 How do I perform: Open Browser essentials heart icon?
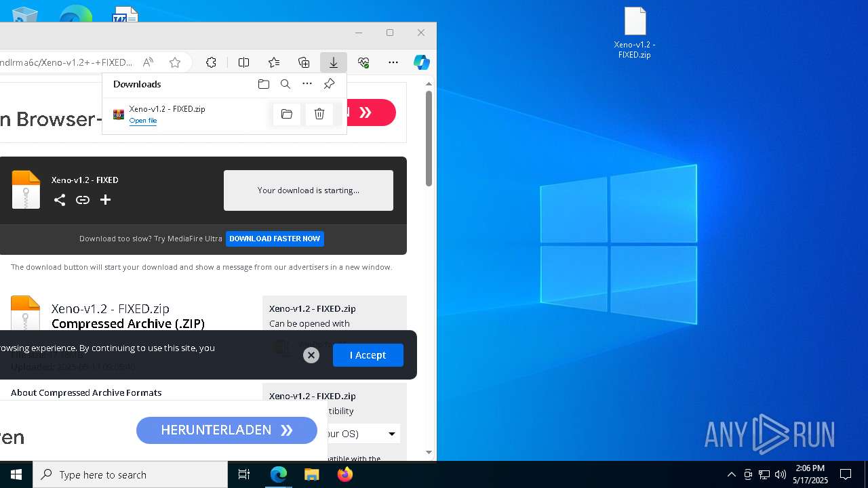(363, 62)
